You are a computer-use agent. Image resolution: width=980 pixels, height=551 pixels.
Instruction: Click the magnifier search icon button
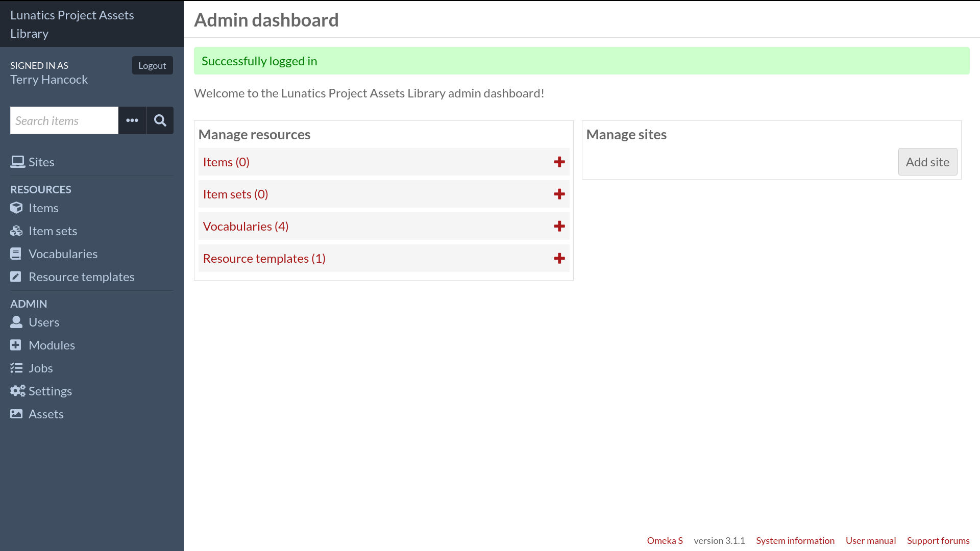point(160,120)
